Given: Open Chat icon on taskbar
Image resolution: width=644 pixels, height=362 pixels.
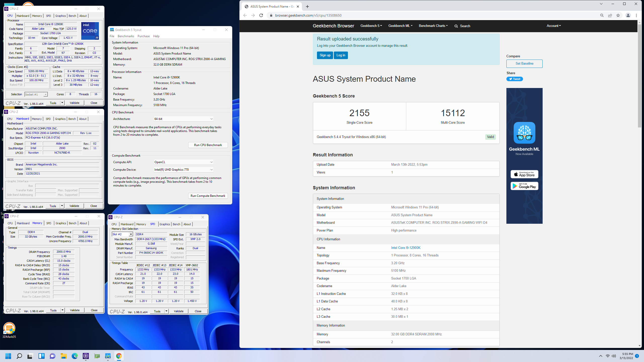Looking at the screenshot, I should tap(52, 356).
